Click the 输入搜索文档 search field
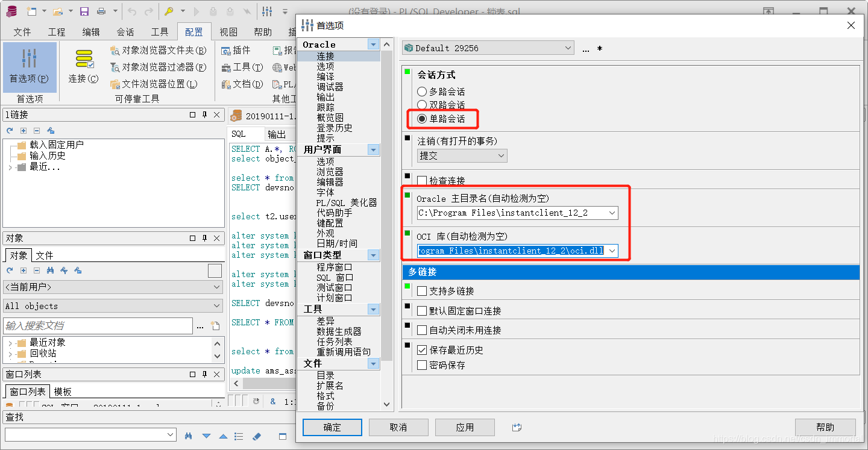 pyautogui.click(x=98, y=326)
